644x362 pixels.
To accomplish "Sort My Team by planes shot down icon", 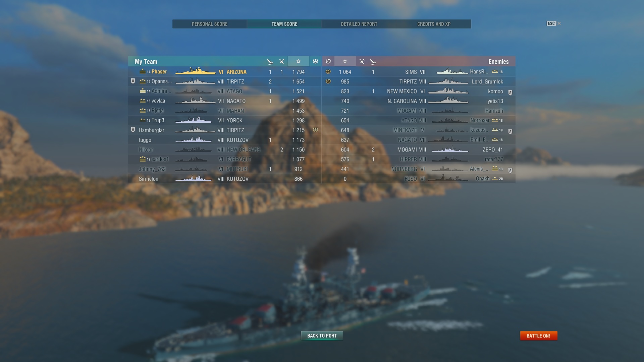I will pyautogui.click(x=282, y=61).
